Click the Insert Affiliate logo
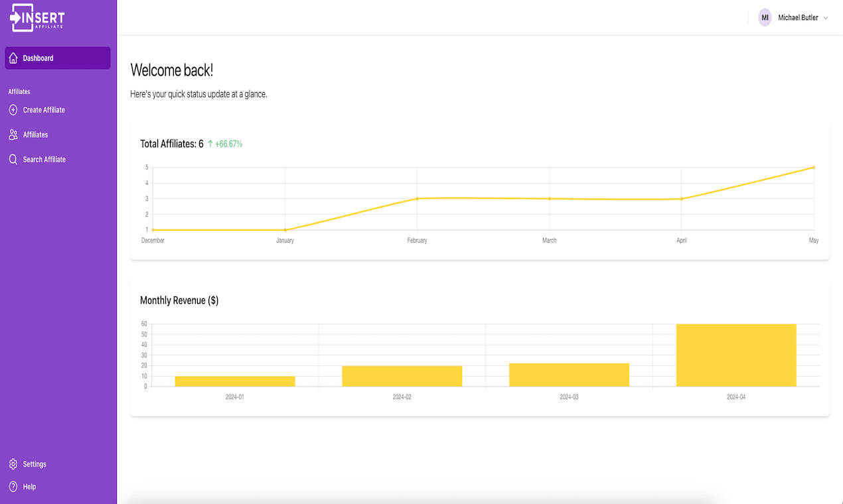 pos(38,18)
